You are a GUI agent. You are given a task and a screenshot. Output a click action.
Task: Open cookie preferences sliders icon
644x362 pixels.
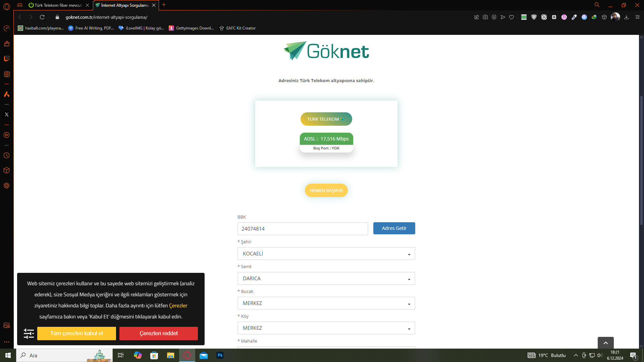coord(29,334)
